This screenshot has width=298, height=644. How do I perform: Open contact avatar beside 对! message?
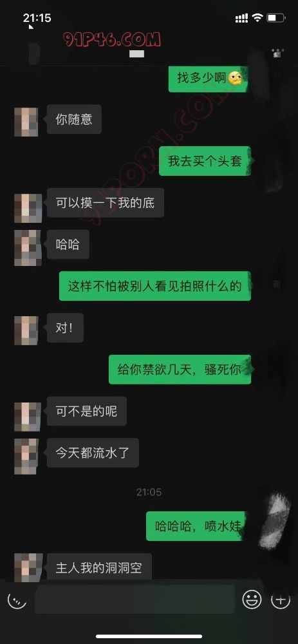pyautogui.click(x=26, y=330)
